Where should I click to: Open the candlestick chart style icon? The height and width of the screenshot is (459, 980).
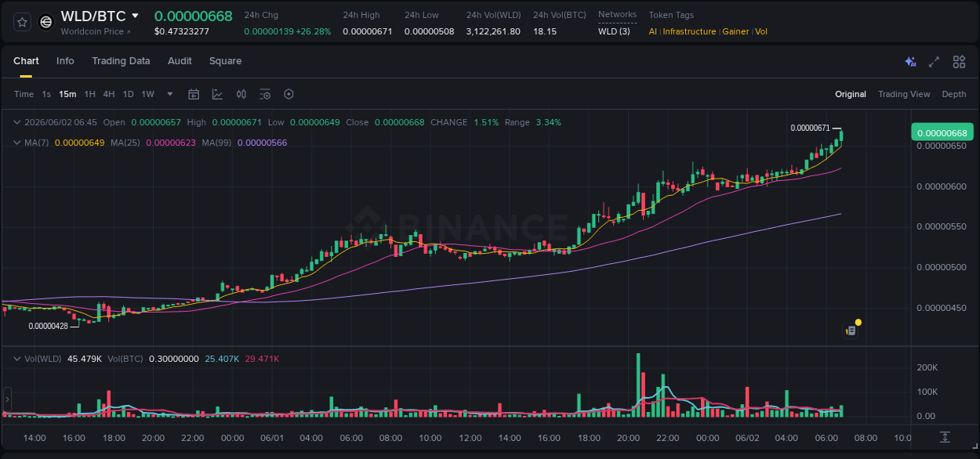241,94
